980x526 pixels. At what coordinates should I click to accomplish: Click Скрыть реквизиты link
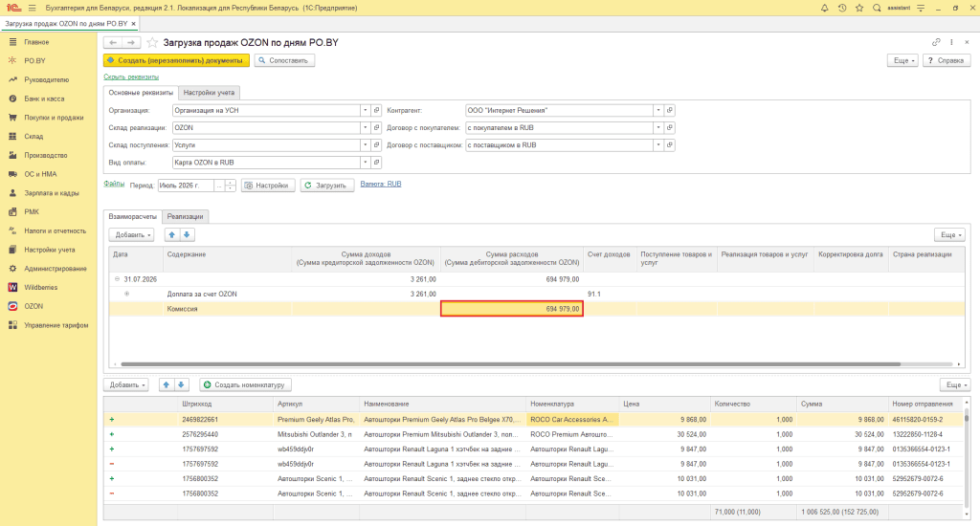tap(131, 77)
